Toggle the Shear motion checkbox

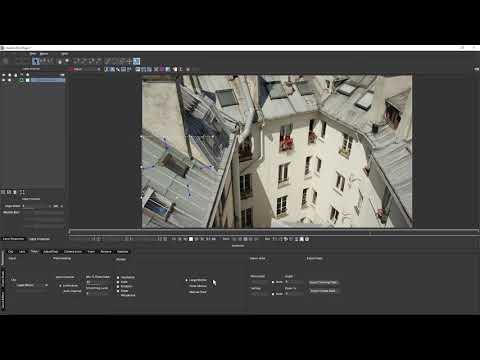(x=118, y=291)
